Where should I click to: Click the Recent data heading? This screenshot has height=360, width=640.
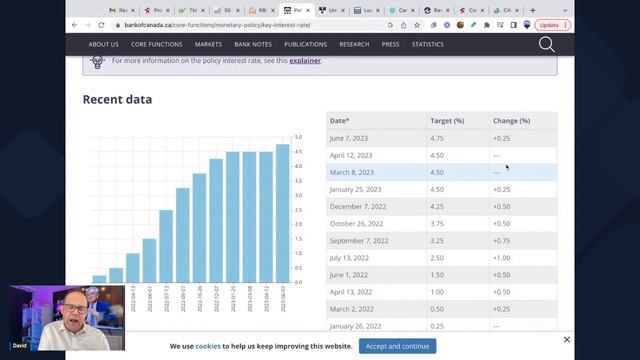point(117,100)
